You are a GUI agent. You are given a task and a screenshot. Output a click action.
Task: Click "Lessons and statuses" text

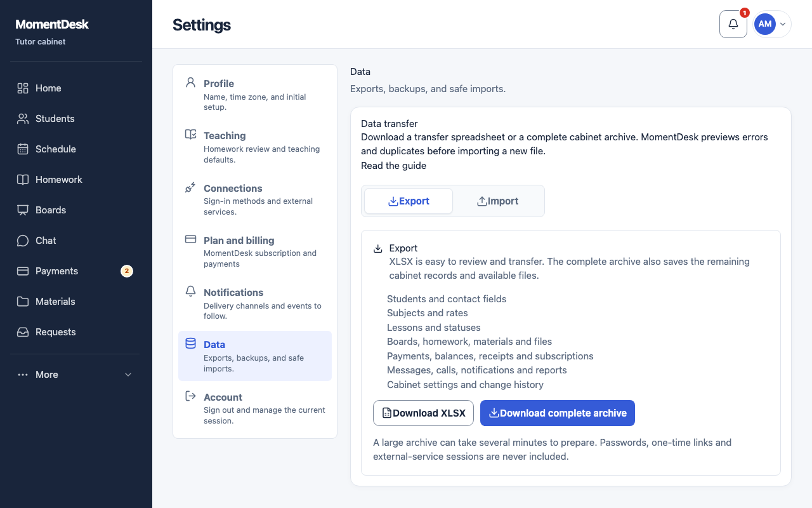(x=434, y=328)
